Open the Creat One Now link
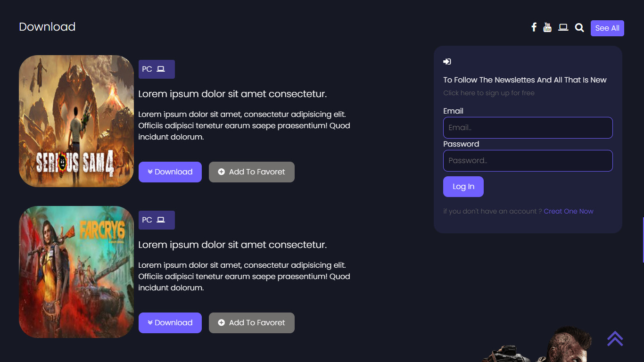This screenshot has height=362, width=644. click(x=569, y=211)
